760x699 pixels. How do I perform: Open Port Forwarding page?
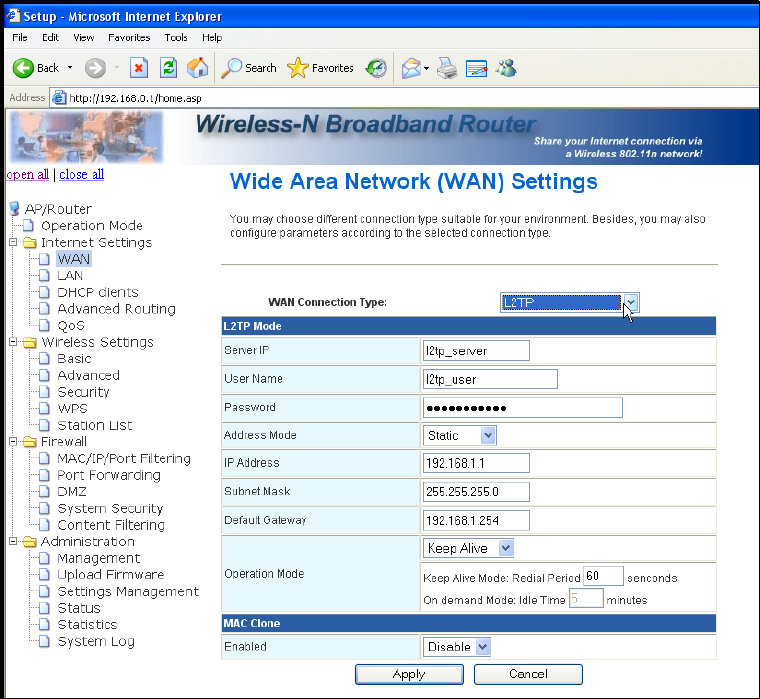point(109,475)
